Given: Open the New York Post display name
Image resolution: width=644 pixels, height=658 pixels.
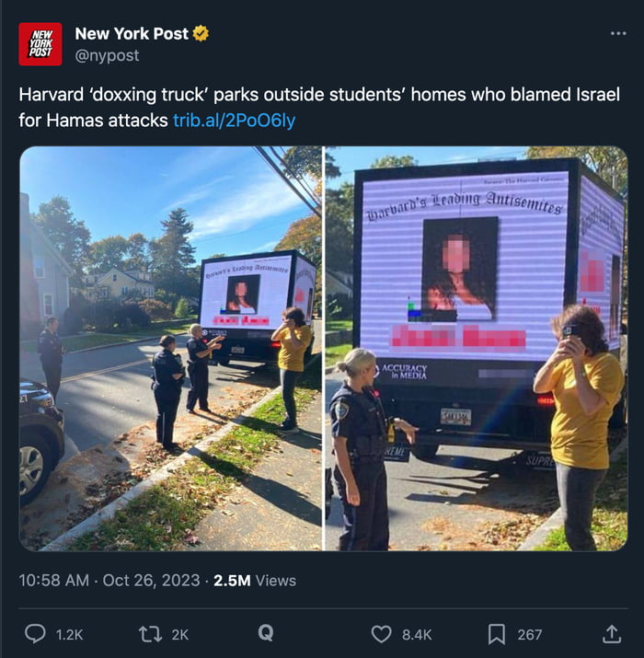Looking at the screenshot, I should click(x=132, y=33).
